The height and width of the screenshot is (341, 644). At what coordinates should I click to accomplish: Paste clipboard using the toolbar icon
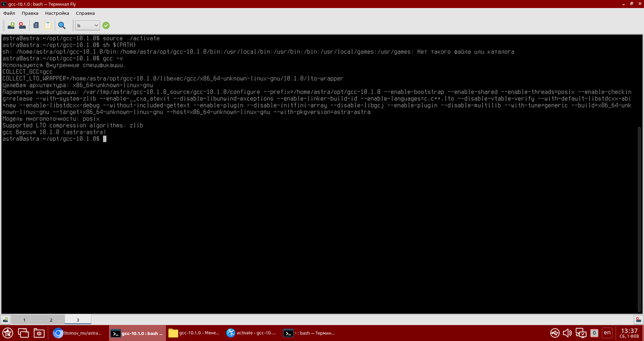(x=48, y=25)
